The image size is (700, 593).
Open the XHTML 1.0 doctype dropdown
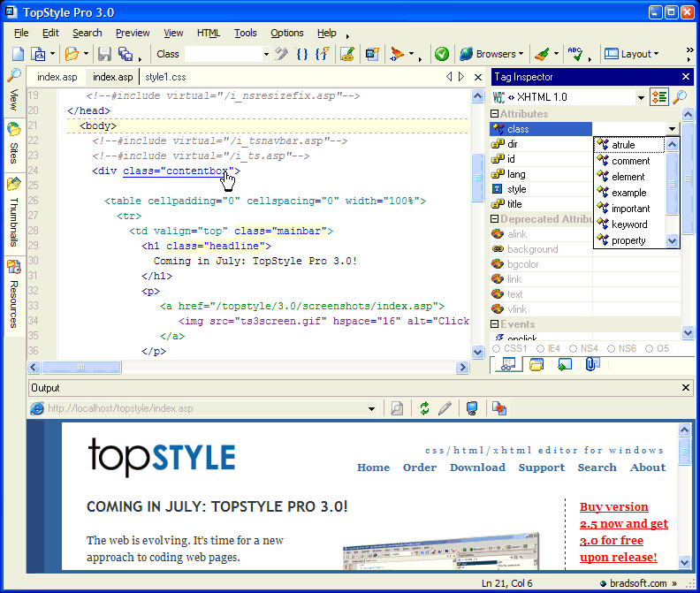click(x=641, y=97)
